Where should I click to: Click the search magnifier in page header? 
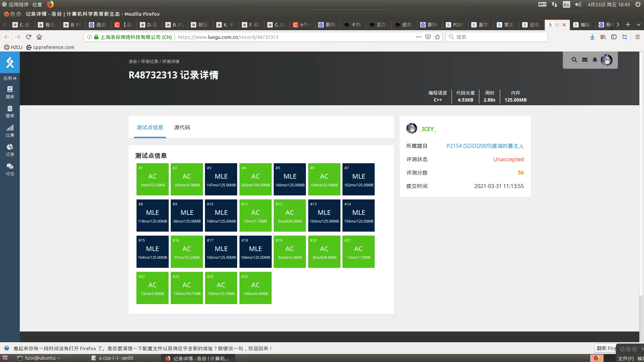point(574,60)
